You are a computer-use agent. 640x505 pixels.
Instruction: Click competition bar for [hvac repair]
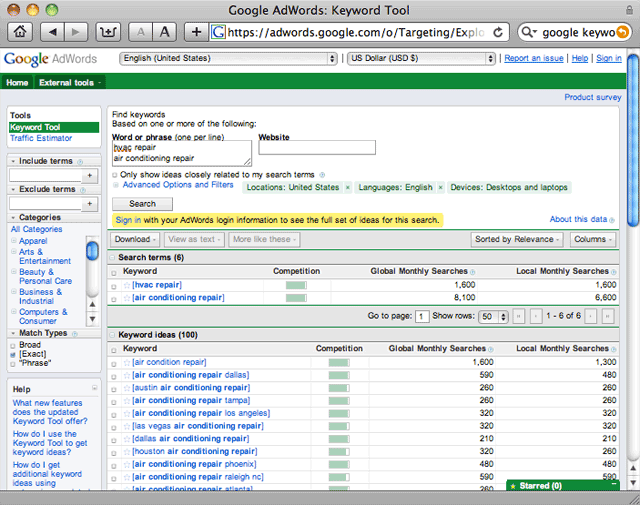(296, 285)
